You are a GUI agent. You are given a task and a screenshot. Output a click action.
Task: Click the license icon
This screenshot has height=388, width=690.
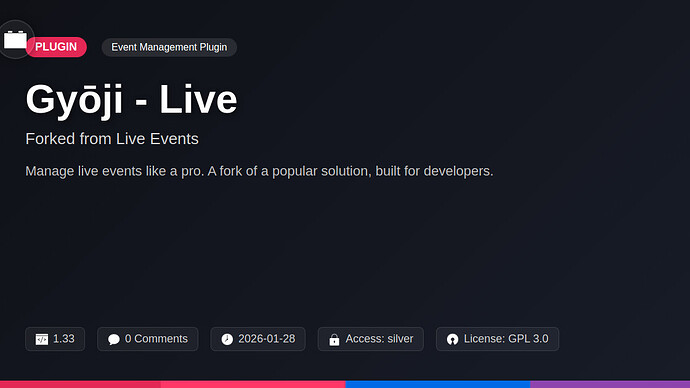coord(452,339)
